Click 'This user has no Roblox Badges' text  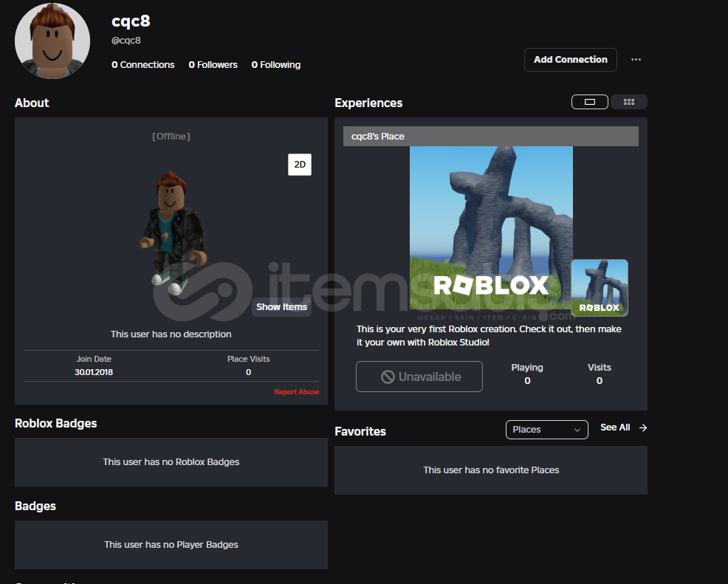pyautogui.click(x=171, y=462)
